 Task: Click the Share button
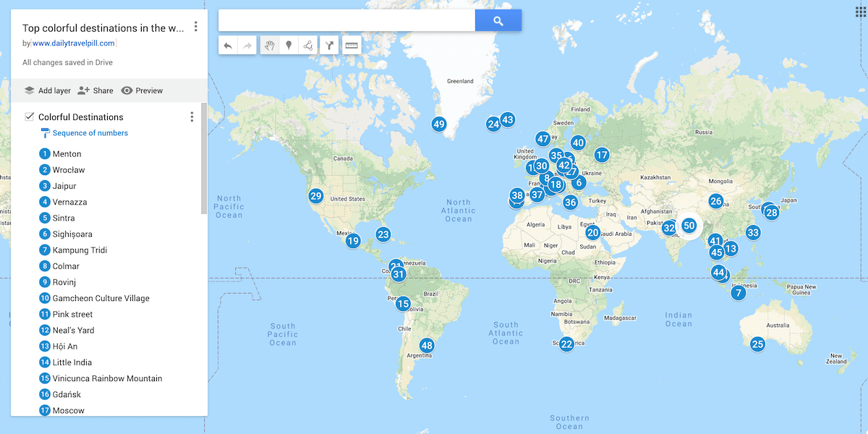[x=95, y=90]
